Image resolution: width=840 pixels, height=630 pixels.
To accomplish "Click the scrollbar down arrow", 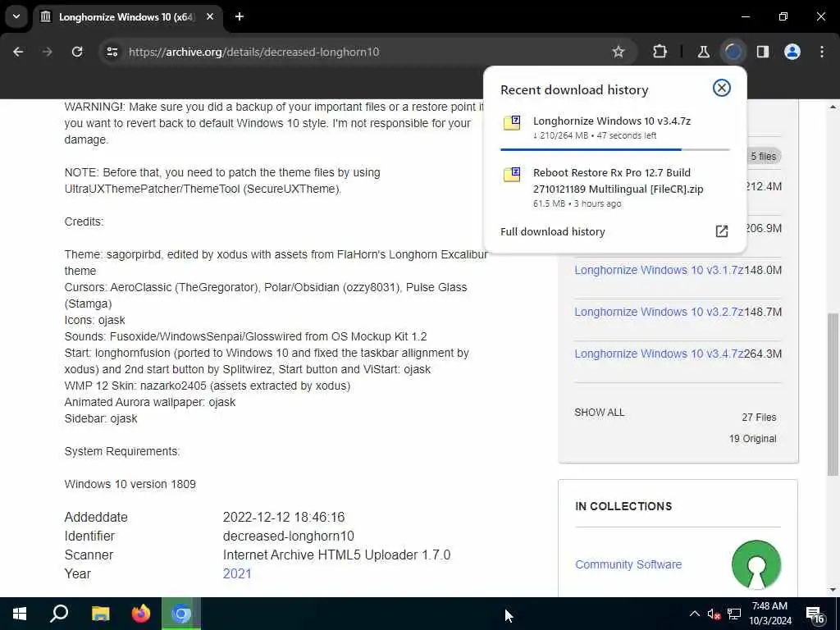I will (833, 590).
